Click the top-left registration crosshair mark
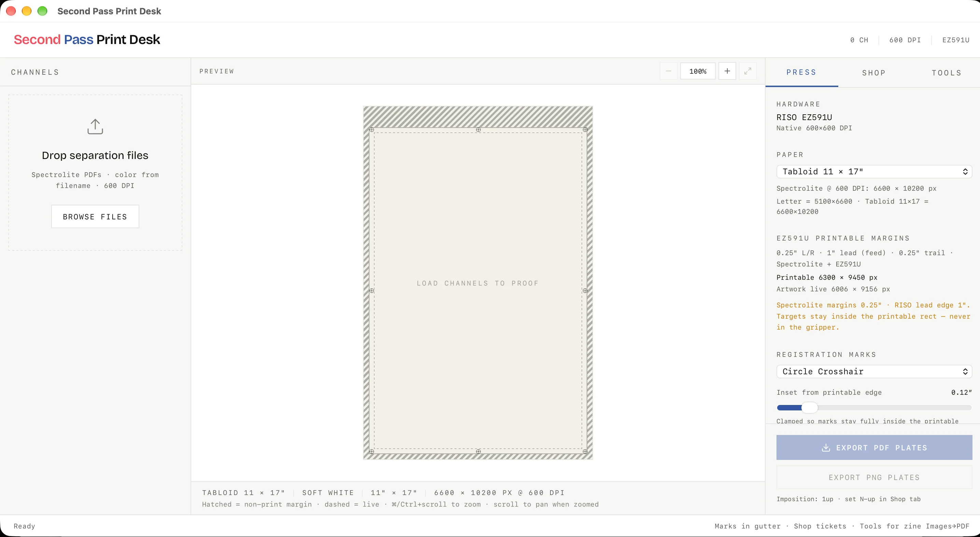The width and height of the screenshot is (980, 537). [372, 130]
